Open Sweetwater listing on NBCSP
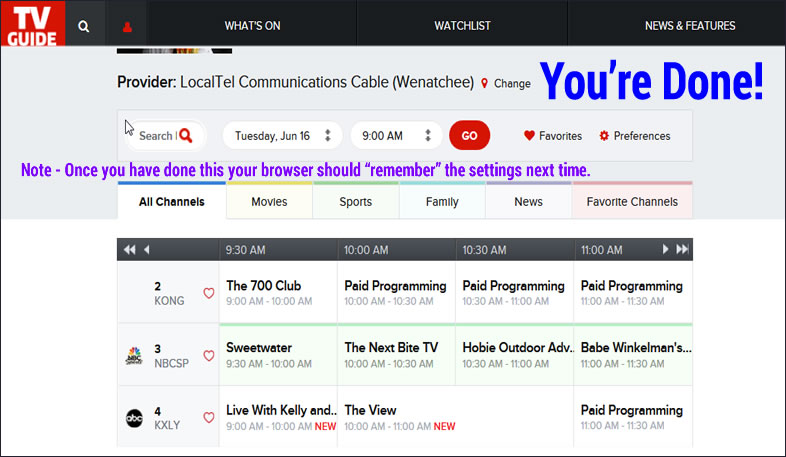This screenshot has width=786, height=457. [x=259, y=348]
